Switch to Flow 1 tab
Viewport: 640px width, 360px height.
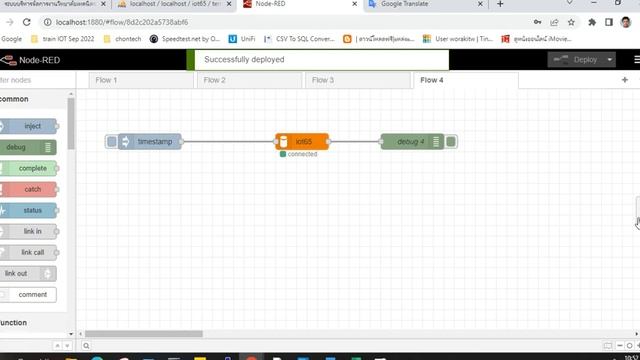click(141, 80)
